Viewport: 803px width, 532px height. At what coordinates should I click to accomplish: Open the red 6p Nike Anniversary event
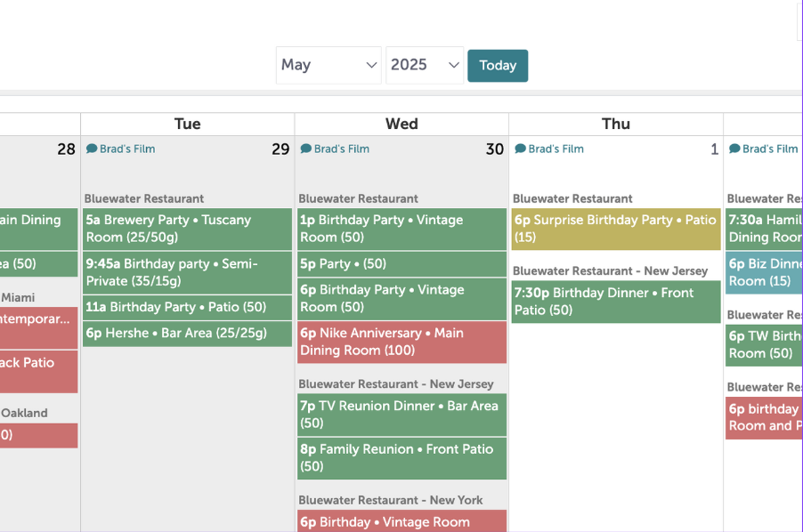coord(401,342)
